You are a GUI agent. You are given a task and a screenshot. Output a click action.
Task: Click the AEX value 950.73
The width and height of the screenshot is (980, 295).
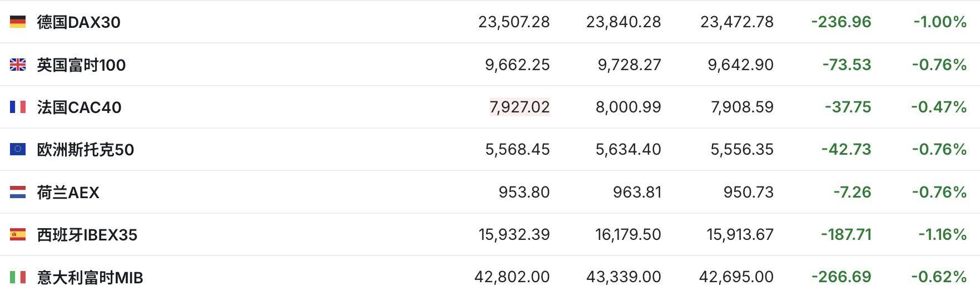748,192
